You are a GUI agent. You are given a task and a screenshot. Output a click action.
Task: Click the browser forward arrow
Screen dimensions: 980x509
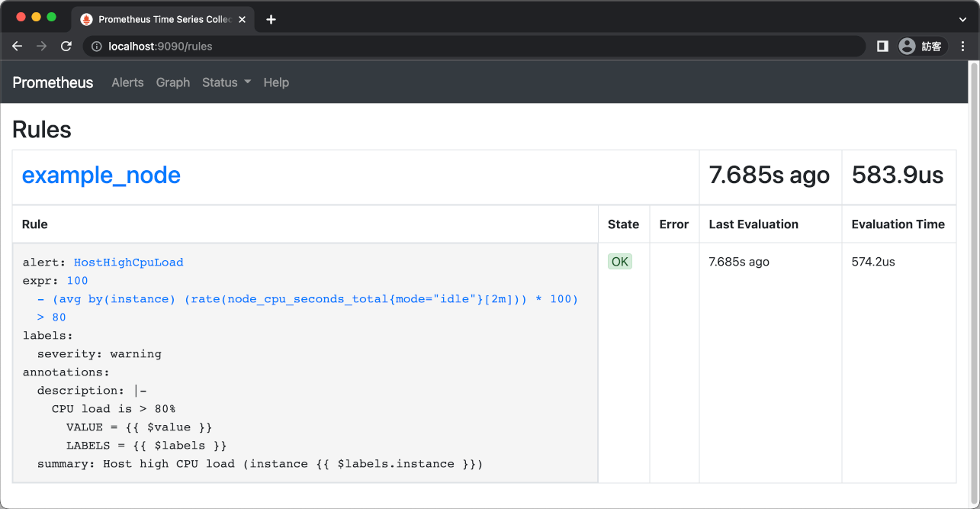tap(41, 47)
